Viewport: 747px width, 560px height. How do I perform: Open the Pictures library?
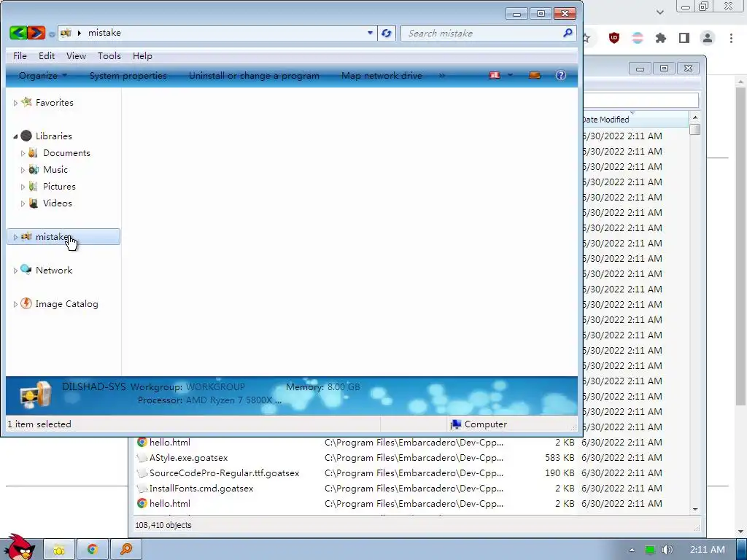click(59, 186)
